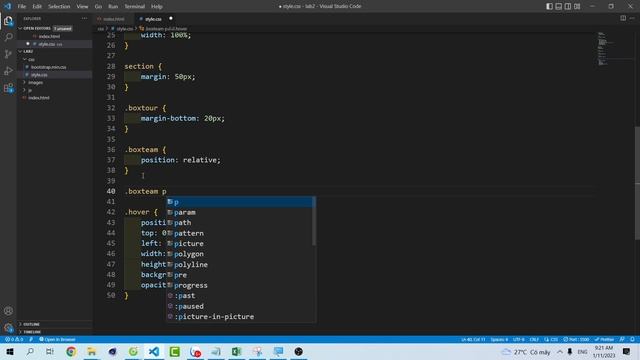Select 'polygon' suggestion in autocomplete
This screenshot has height=360, width=640.
(x=239, y=254)
